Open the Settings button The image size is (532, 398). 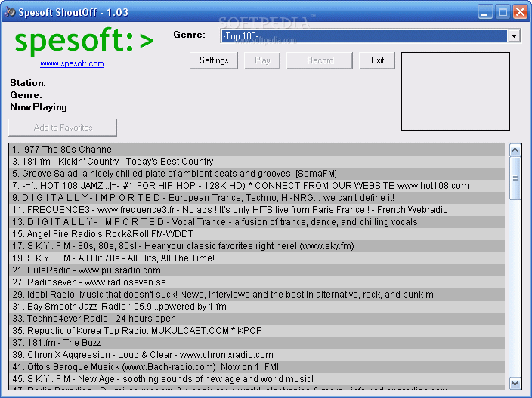click(214, 60)
